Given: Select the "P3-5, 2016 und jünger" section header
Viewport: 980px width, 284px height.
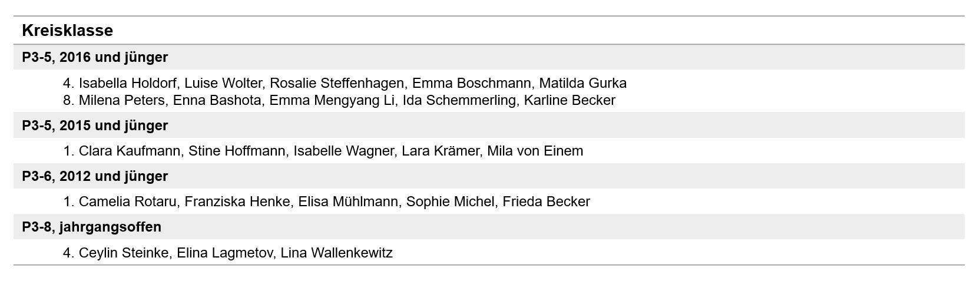Looking at the screenshot, I should pos(95,57).
